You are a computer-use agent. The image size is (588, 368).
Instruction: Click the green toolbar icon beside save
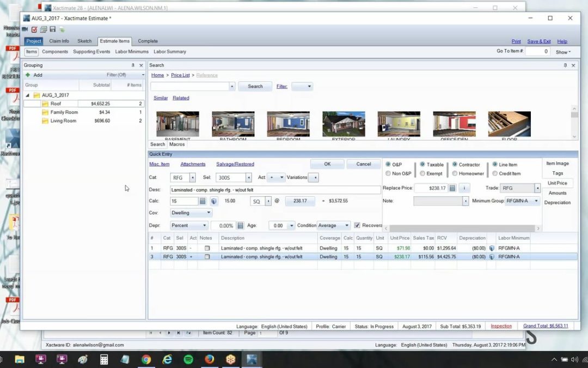coord(62,29)
